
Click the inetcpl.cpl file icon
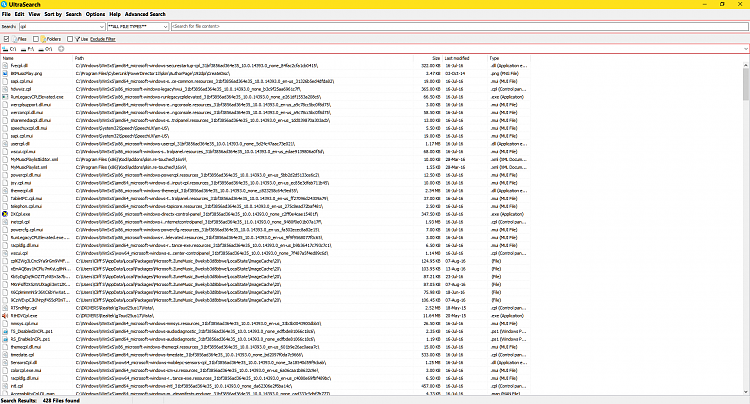point(5,222)
